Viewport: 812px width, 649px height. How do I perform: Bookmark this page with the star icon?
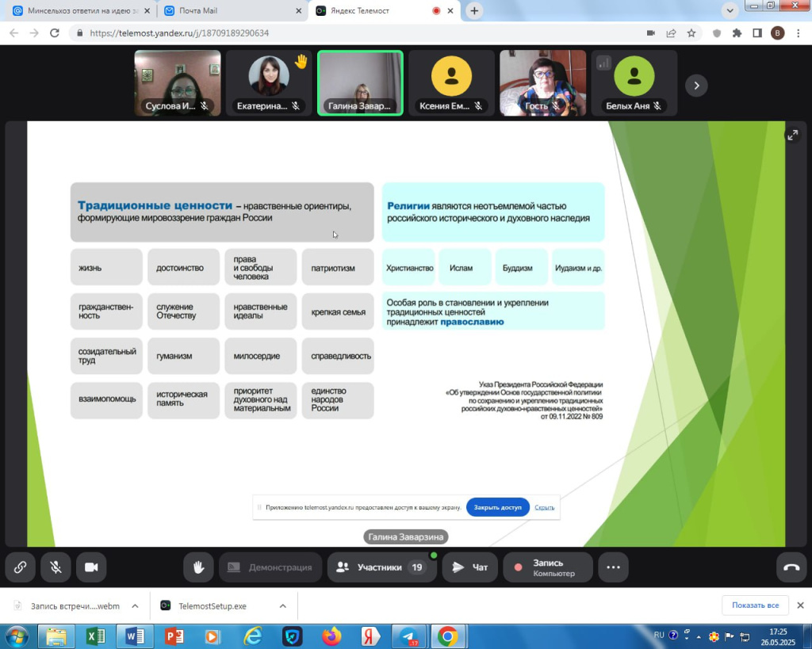pyautogui.click(x=691, y=33)
